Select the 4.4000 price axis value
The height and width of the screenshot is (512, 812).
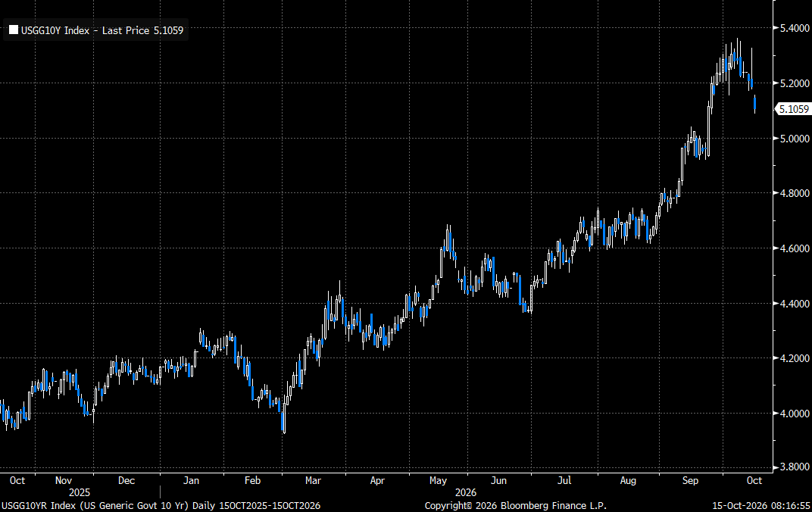click(x=795, y=304)
